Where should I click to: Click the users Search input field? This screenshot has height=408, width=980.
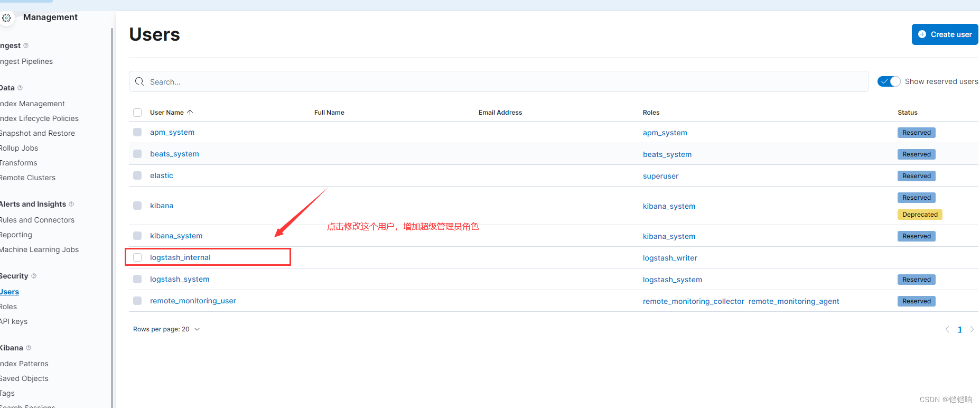pos(499,81)
